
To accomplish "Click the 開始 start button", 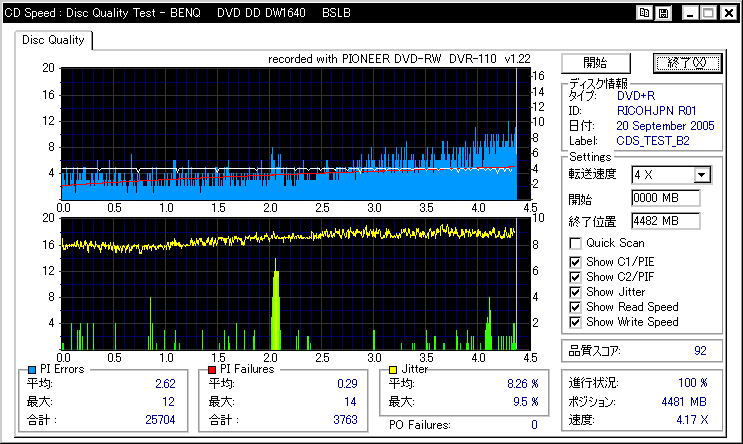I will (596, 63).
